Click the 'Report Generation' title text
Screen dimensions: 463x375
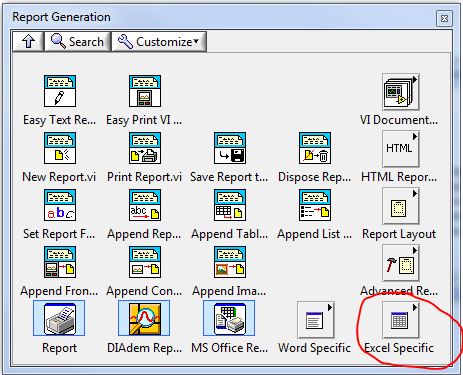(x=61, y=17)
